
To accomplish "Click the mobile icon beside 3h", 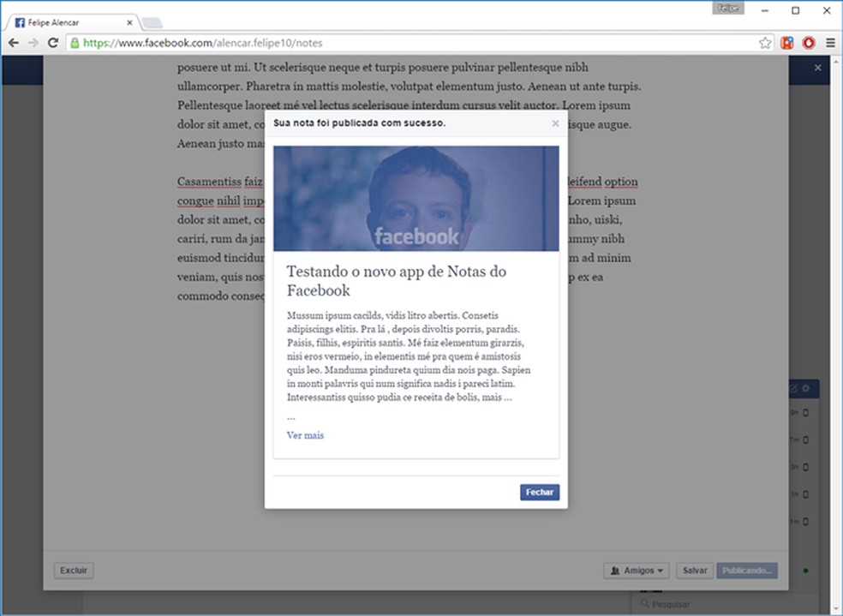I will pos(806,467).
